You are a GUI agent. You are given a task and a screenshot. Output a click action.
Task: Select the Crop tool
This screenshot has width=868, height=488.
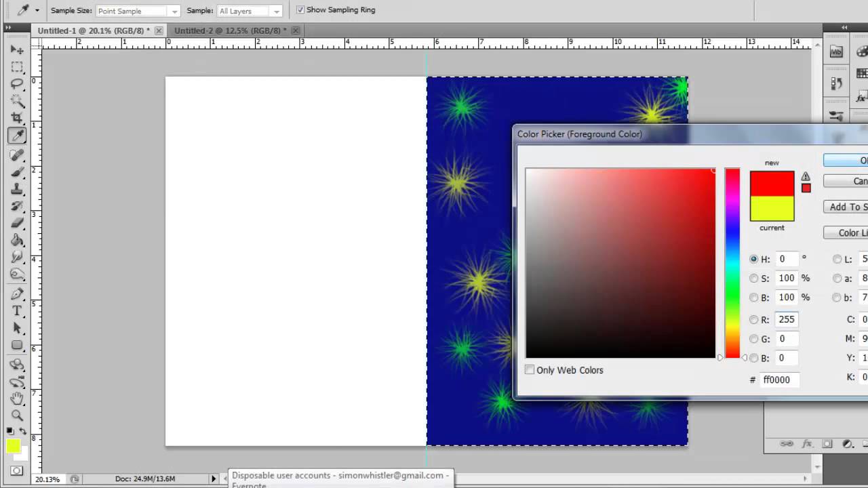(17, 119)
